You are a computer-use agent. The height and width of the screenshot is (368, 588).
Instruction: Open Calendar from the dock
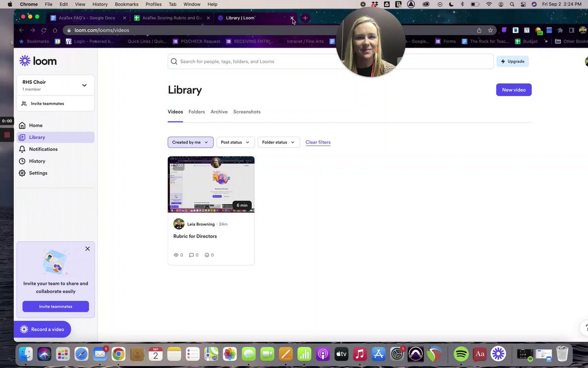coord(155,354)
